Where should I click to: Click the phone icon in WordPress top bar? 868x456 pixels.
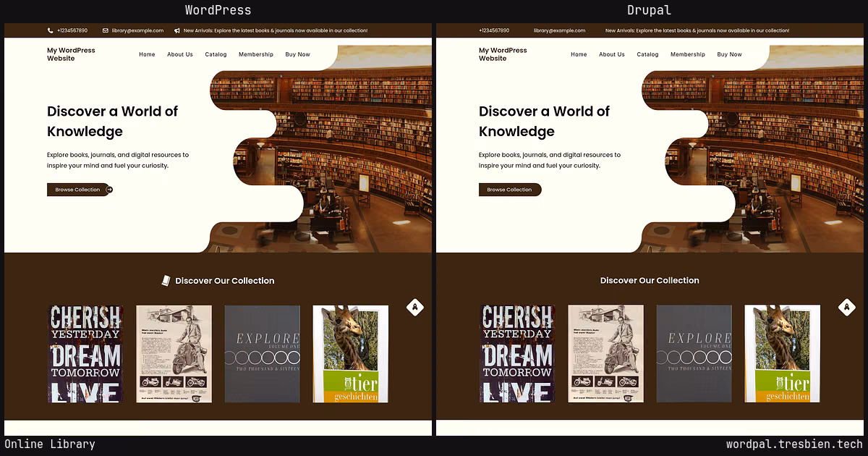(51, 30)
